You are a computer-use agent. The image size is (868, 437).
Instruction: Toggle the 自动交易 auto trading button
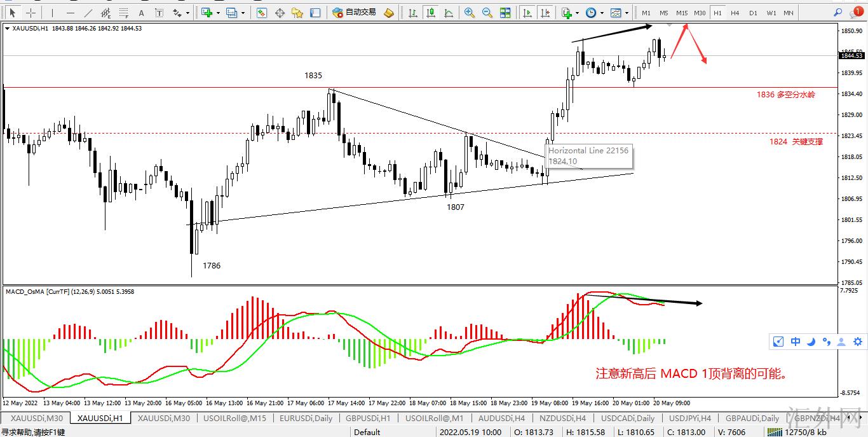pyautogui.click(x=355, y=13)
